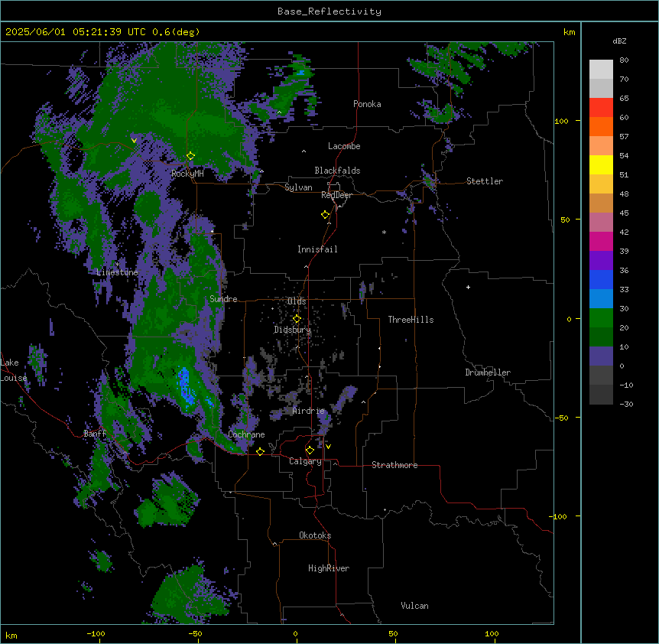Screen dimensions: 659x644
Task: Click the white asterisk east of Innisfail
Action: [384, 233]
